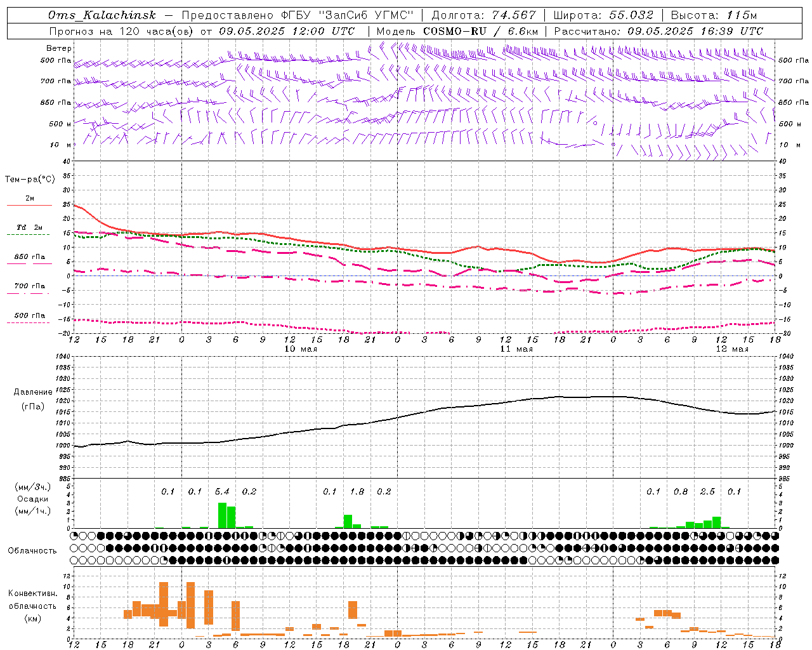Click the '10 мая' date label

300,349
